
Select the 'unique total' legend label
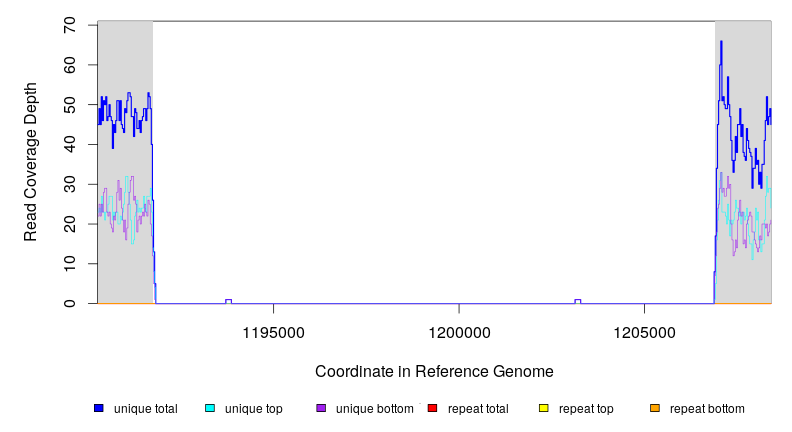pos(146,409)
